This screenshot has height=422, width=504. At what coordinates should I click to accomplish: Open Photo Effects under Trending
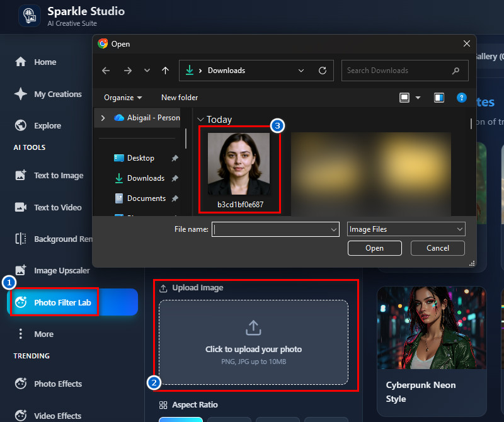pyautogui.click(x=49, y=384)
